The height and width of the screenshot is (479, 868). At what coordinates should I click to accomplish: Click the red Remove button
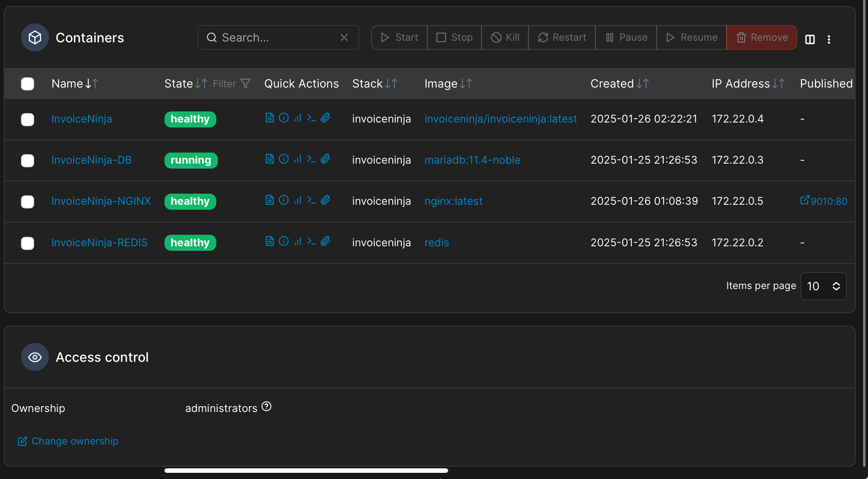pos(762,37)
